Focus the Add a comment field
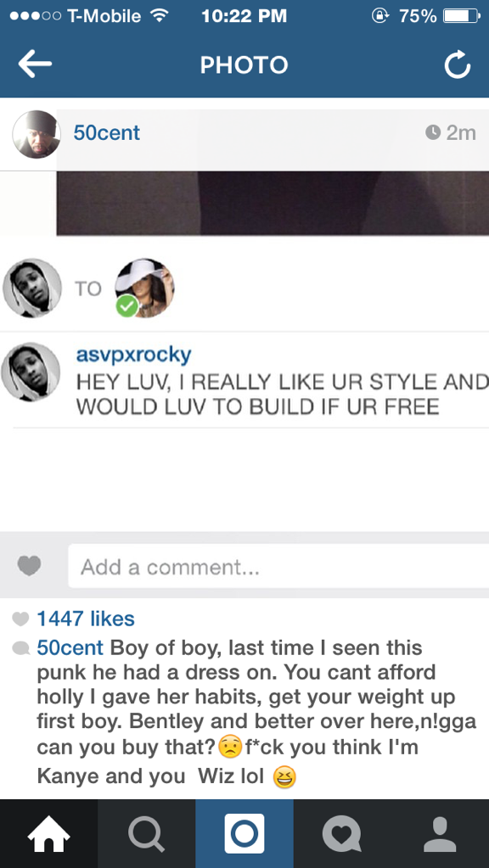The width and height of the screenshot is (489, 868). point(278,566)
